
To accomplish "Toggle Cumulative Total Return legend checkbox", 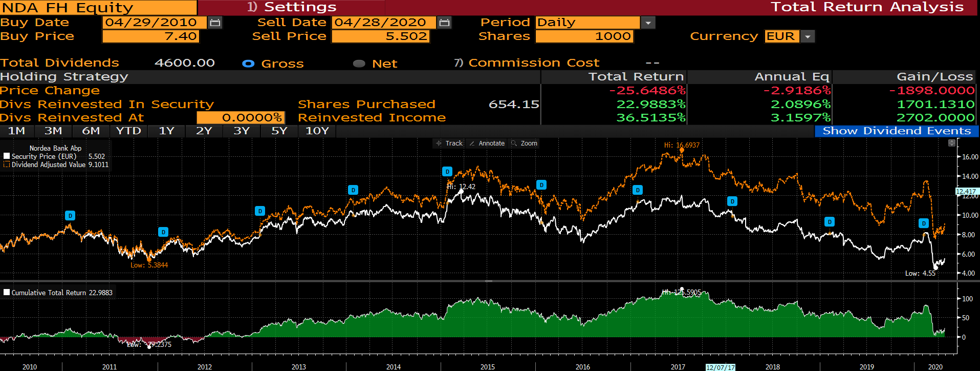I will click(7, 293).
